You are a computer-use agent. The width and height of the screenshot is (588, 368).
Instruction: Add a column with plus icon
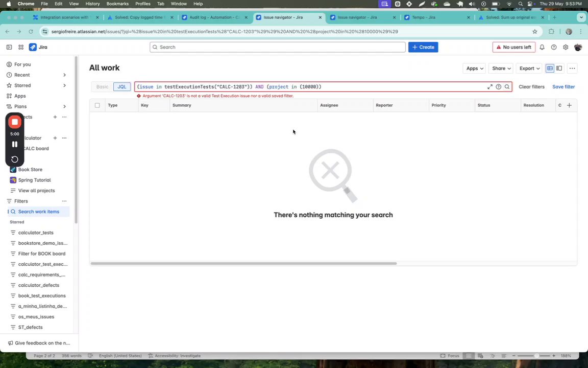569,105
